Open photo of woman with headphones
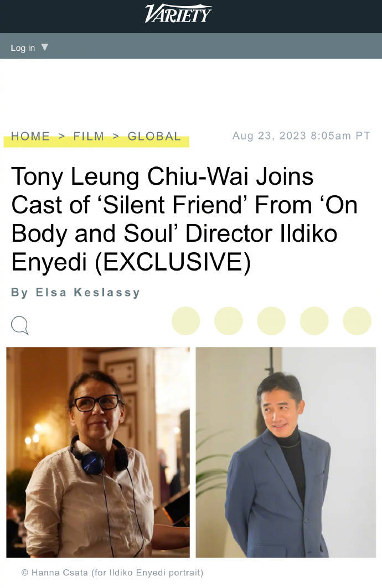The image size is (382, 588). click(x=98, y=452)
